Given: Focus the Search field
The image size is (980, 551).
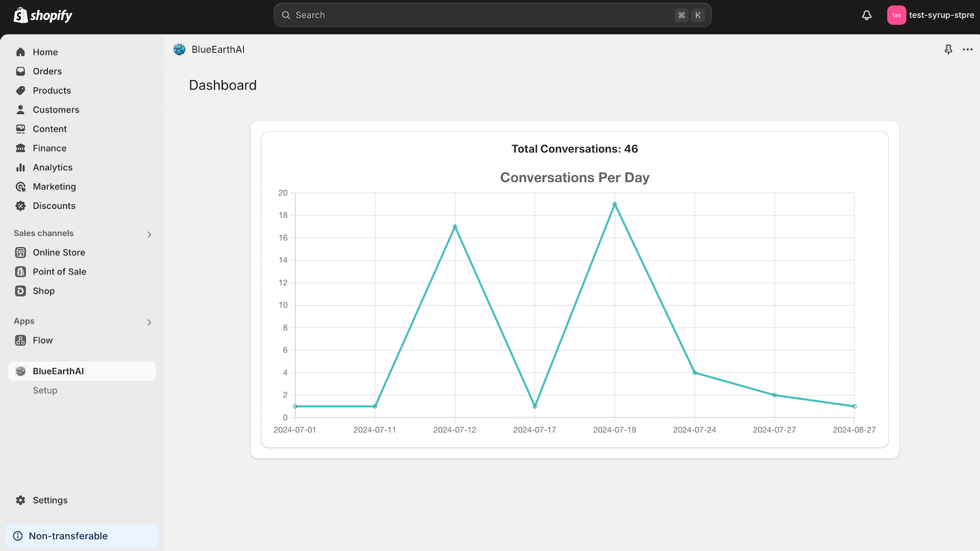Looking at the screenshot, I should 492,15.
